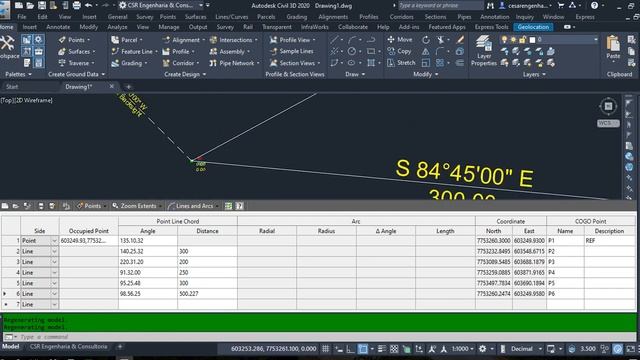Add a new drawing tab with plus
The image size is (640, 360).
(x=129, y=87)
